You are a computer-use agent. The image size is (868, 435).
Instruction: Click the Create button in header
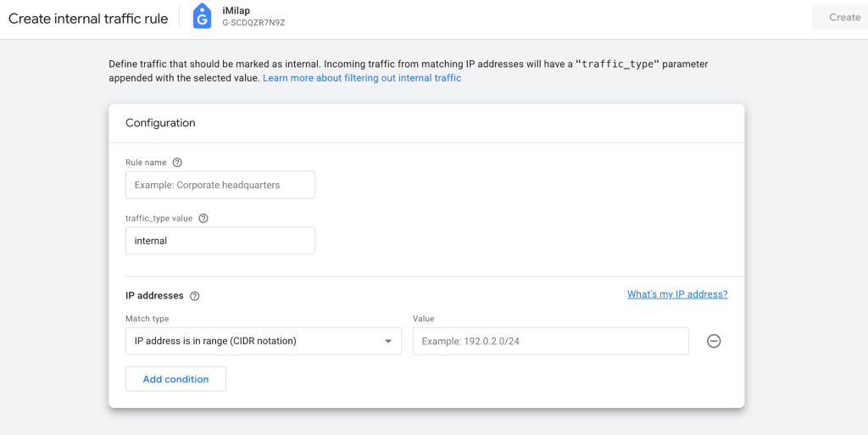pyautogui.click(x=844, y=17)
